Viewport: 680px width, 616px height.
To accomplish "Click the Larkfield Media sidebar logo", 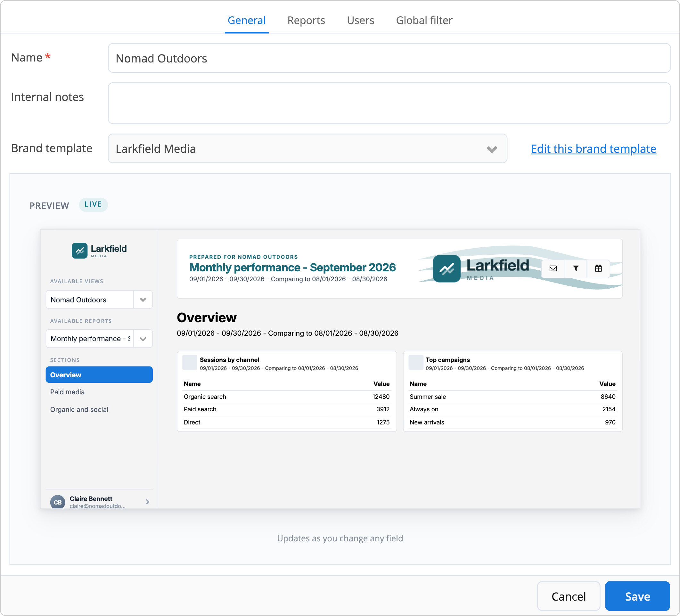I will pyautogui.click(x=99, y=251).
